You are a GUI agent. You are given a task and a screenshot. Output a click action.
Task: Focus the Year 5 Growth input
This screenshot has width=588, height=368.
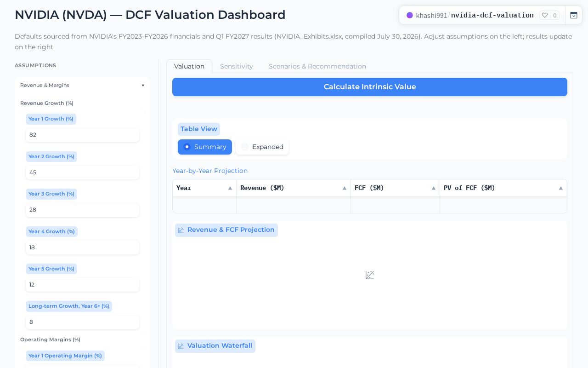coord(83,285)
